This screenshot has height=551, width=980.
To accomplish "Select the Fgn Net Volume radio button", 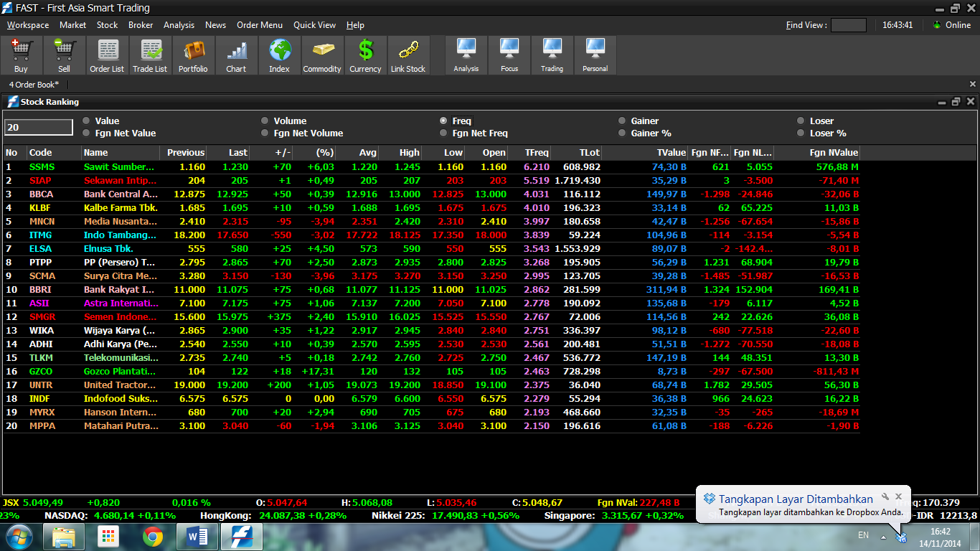I will 265,133.
